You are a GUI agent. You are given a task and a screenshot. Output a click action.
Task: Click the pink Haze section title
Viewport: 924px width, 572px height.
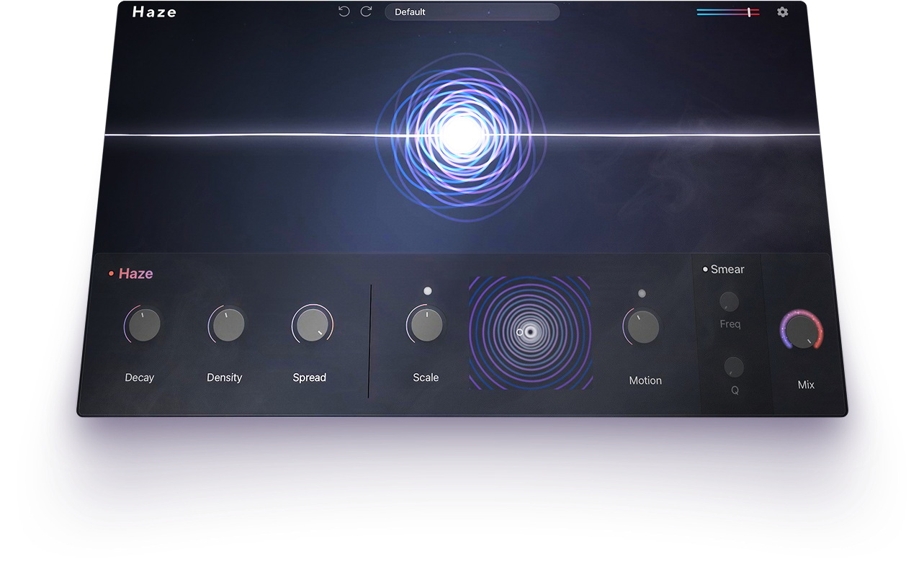point(136,274)
